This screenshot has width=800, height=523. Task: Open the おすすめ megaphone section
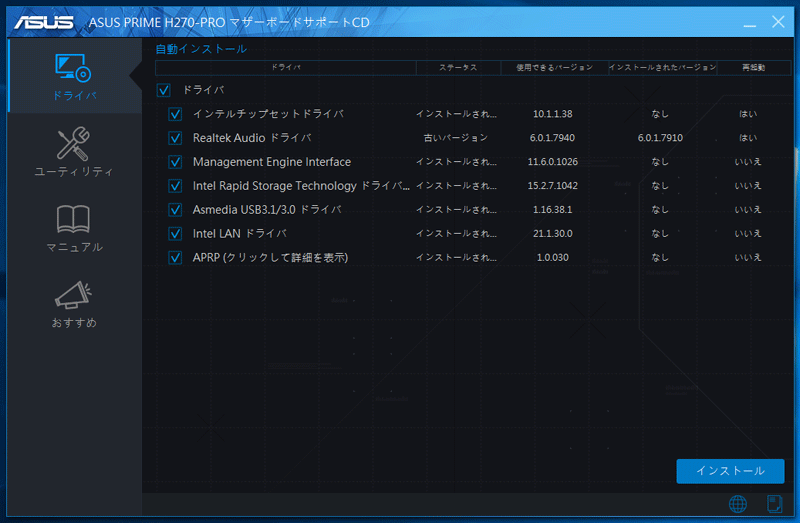pyautogui.click(x=74, y=304)
